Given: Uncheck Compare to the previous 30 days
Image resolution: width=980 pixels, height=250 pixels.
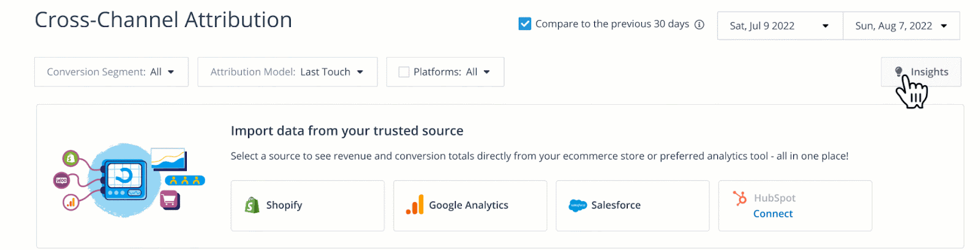Looking at the screenshot, I should (525, 24).
